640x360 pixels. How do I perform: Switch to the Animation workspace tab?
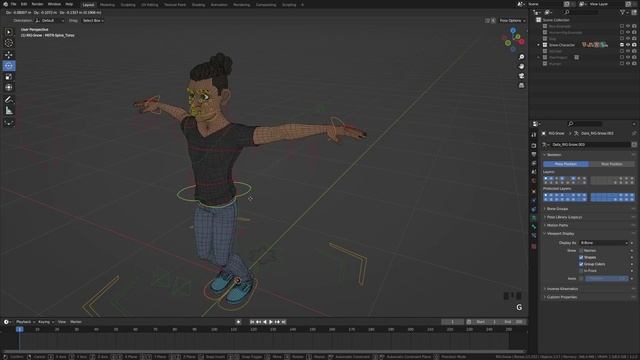[x=219, y=5]
